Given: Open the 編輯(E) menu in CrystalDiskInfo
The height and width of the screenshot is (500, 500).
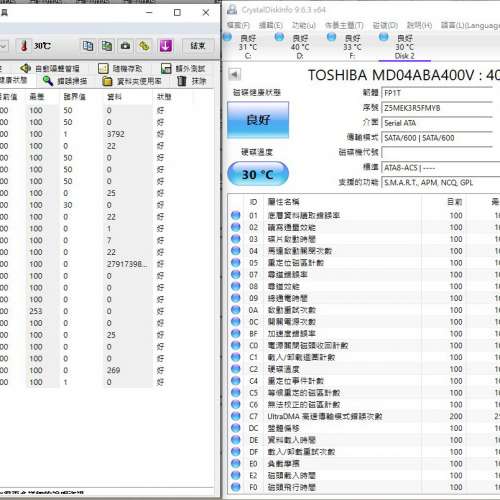Looking at the screenshot, I should point(271,25).
